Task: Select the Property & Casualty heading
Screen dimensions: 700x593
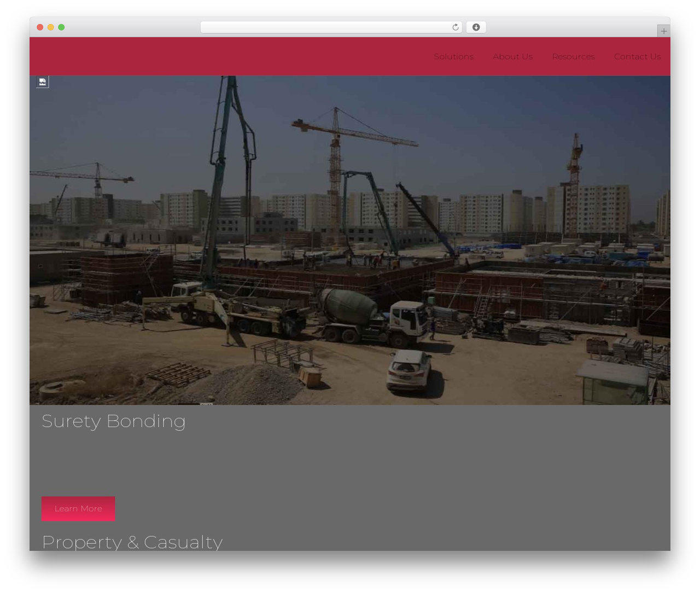Action: (x=132, y=542)
